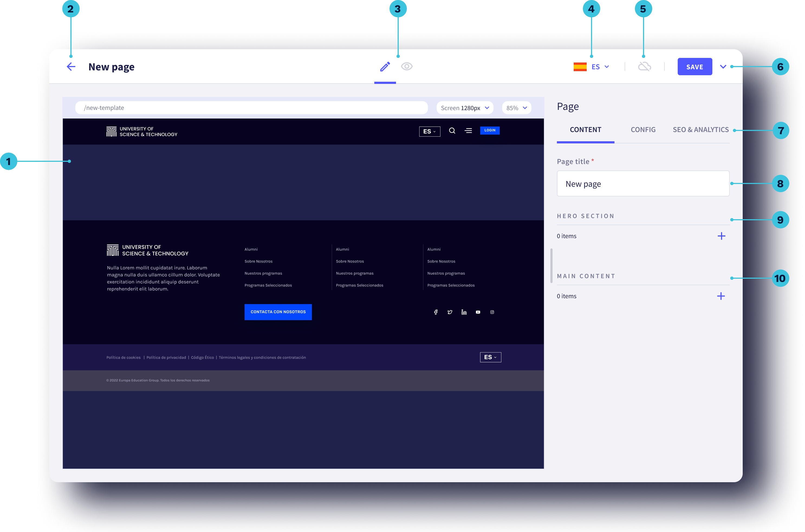The height and width of the screenshot is (532, 805).
Task: Switch to preview with the eye icon
Action: coord(407,67)
